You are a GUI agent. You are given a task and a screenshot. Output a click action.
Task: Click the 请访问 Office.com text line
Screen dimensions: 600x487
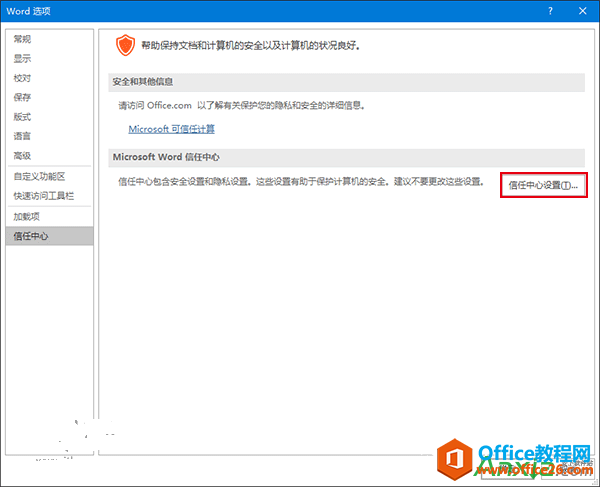(241, 105)
